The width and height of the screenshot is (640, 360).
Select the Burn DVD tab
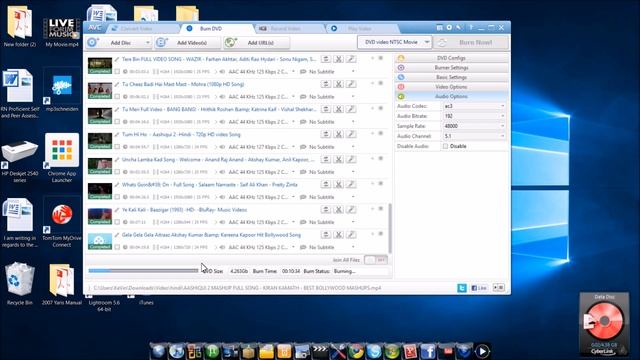[216, 29]
